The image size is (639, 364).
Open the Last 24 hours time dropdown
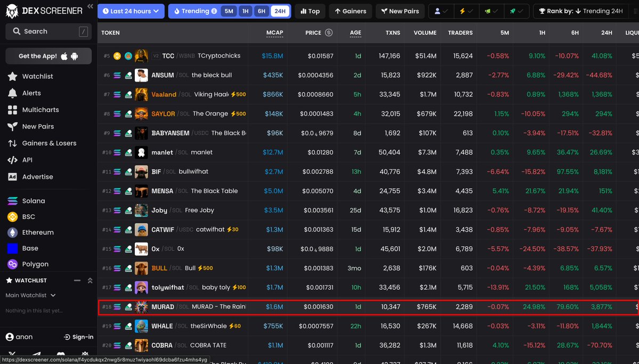131,11
